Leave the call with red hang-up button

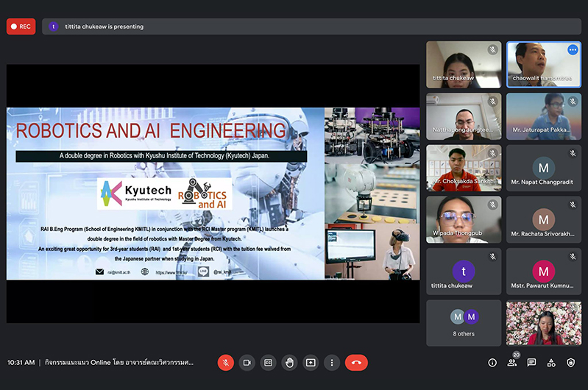click(356, 363)
